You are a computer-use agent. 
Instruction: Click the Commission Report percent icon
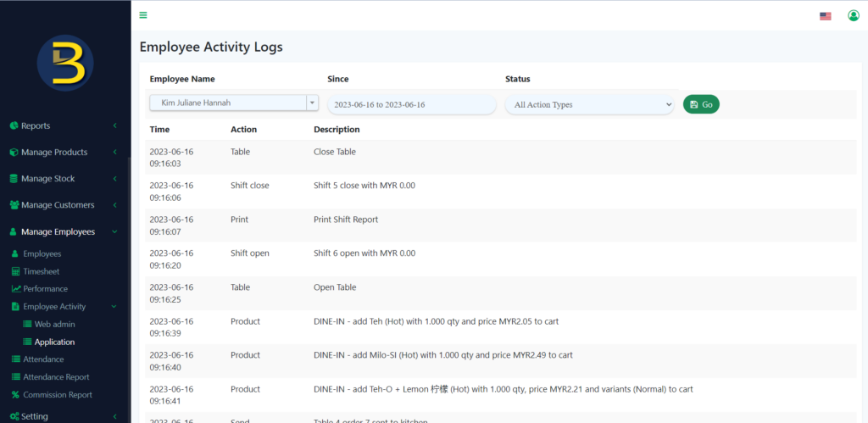15,395
